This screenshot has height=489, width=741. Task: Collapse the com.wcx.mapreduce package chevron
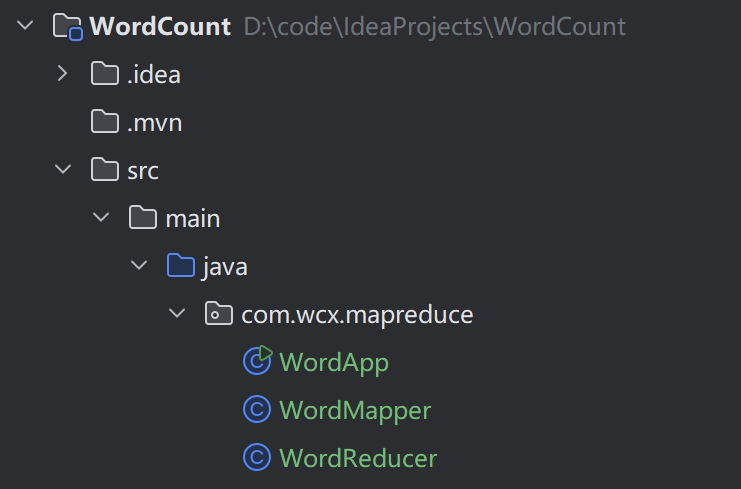(x=177, y=312)
